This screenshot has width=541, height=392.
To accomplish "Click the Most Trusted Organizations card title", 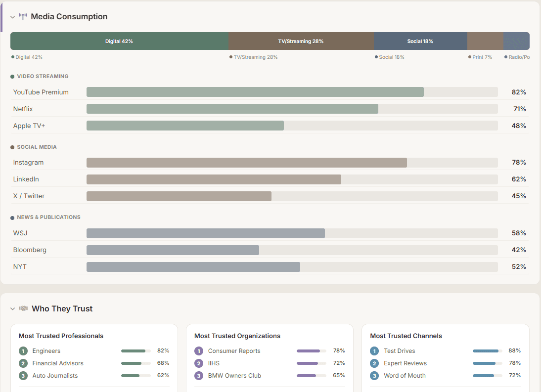I will [x=237, y=336].
